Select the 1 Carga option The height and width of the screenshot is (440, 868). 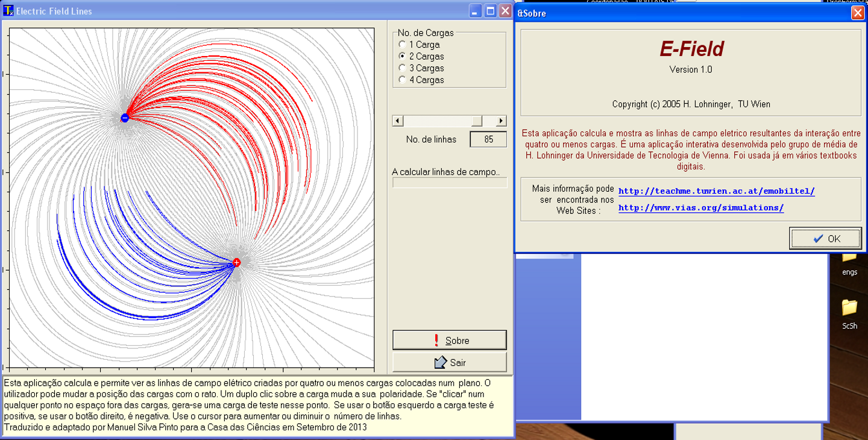(x=403, y=45)
